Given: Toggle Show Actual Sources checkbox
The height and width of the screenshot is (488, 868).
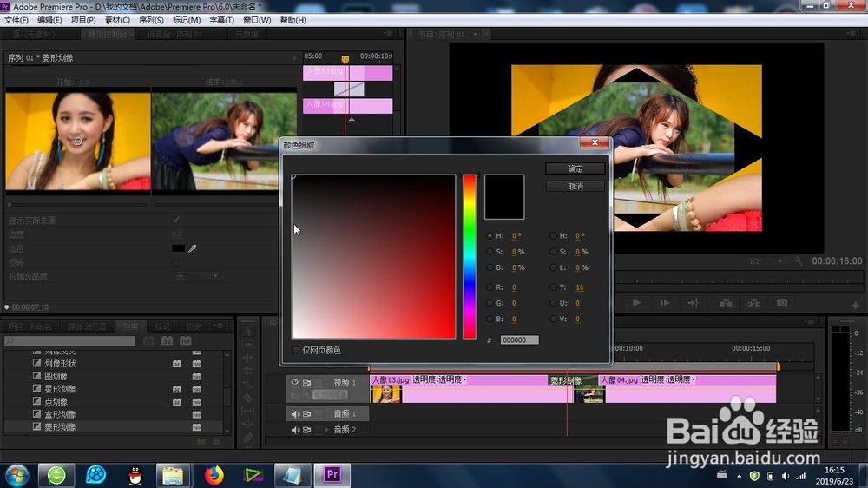Looking at the screenshot, I should [x=176, y=220].
